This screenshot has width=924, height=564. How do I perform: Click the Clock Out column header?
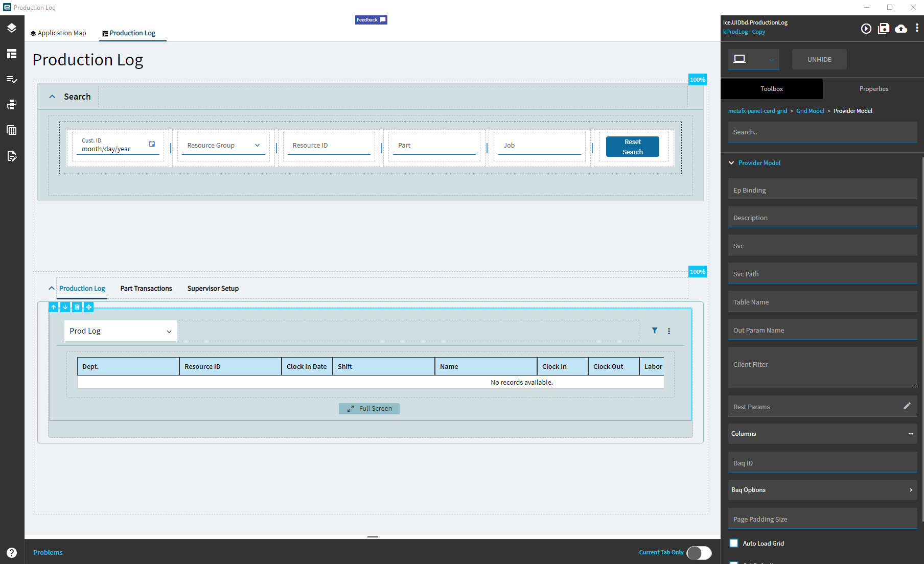point(613,366)
